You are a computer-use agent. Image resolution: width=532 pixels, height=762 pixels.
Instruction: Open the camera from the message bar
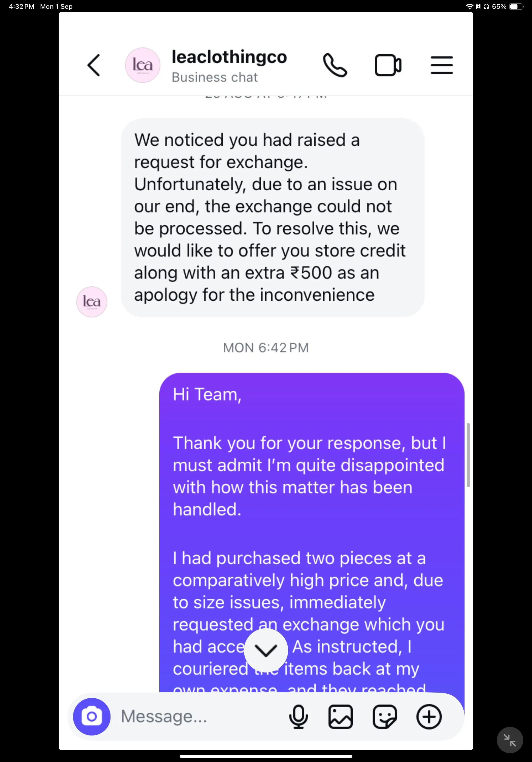92,716
